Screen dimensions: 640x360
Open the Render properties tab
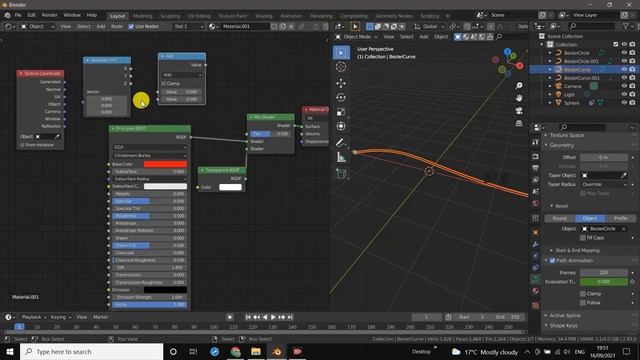(536, 157)
